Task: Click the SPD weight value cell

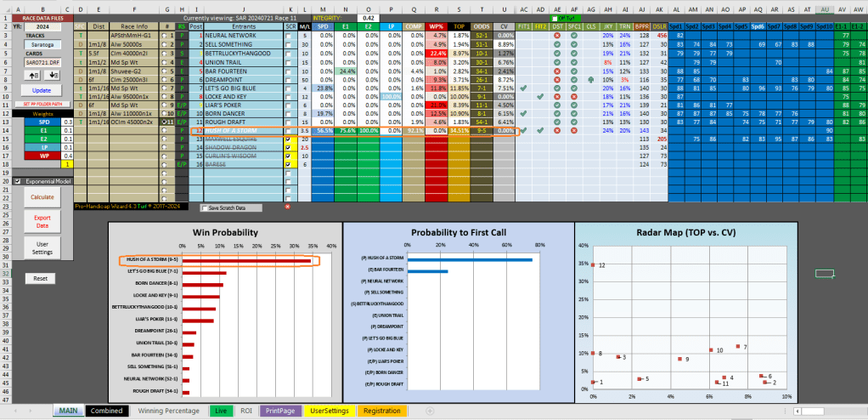Action: coord(67,122)
